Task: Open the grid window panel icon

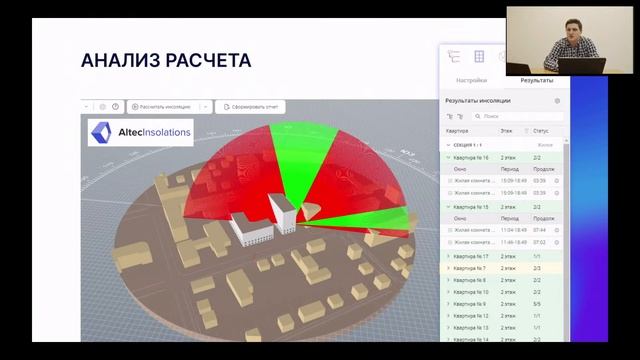Action: pyautogui.click(x=479, y=56)
